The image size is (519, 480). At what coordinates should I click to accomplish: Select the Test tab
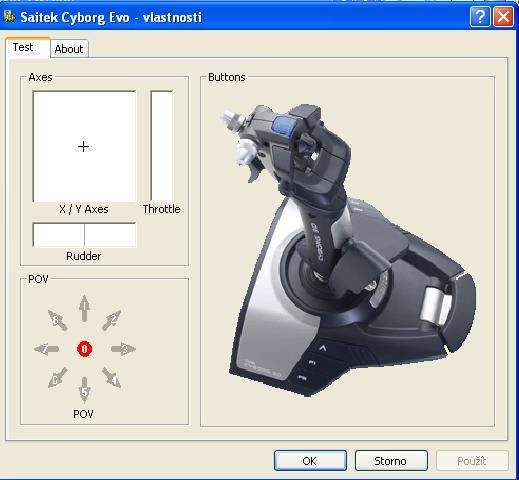pos(27,47)
